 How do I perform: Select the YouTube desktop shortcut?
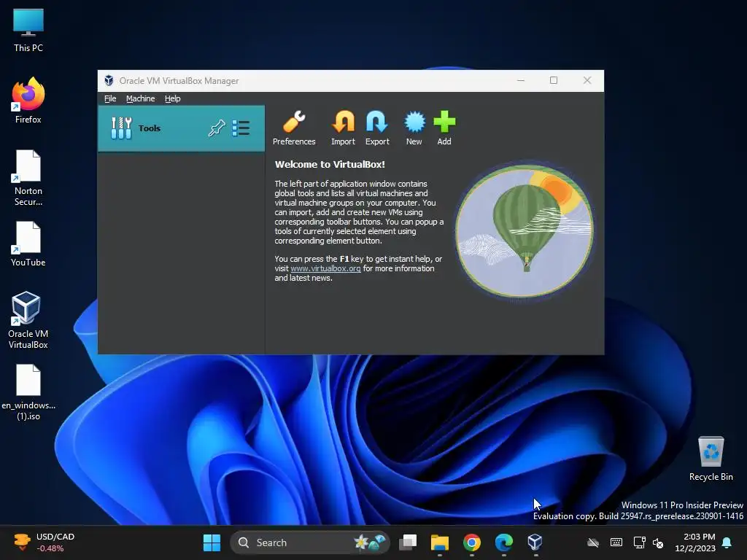28,244
